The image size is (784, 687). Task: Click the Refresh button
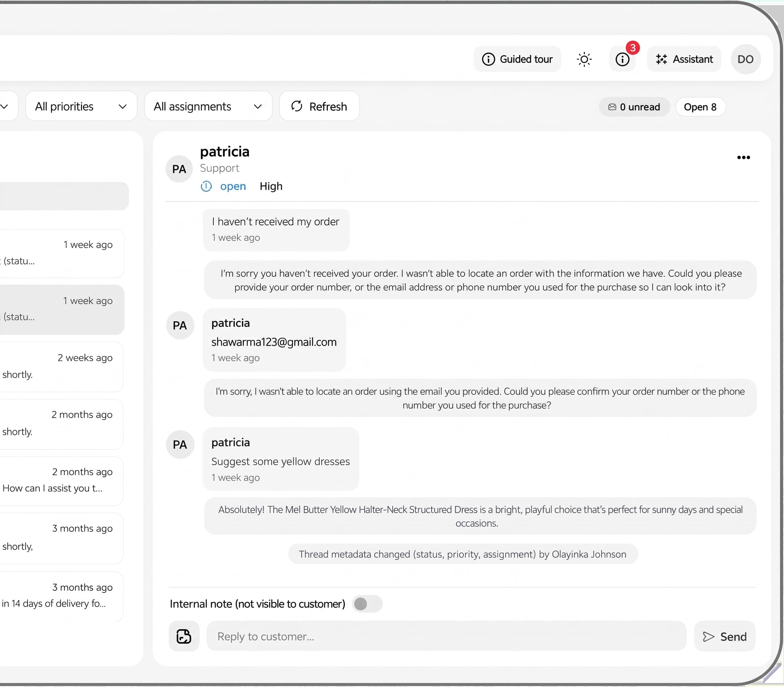[x=319, y=106]
